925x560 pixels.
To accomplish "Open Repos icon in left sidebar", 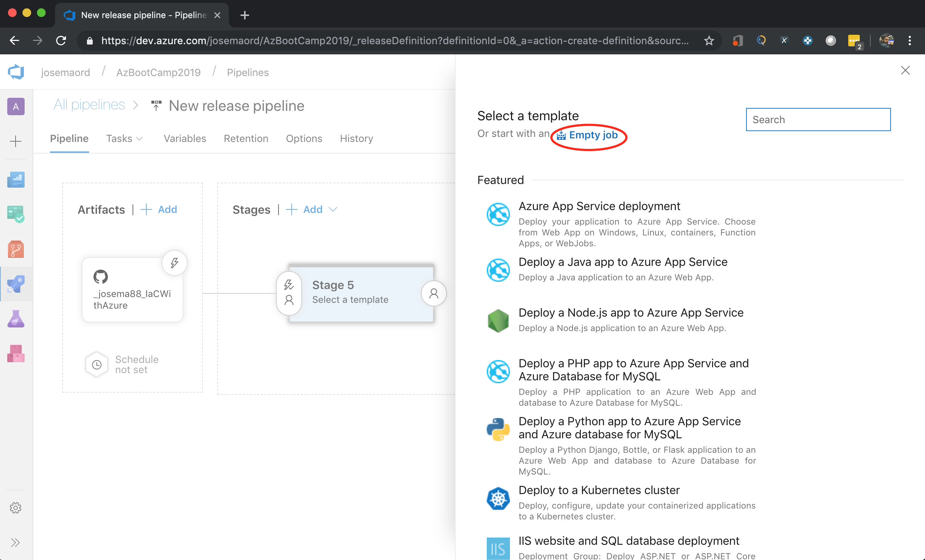I will coord(16,249).
